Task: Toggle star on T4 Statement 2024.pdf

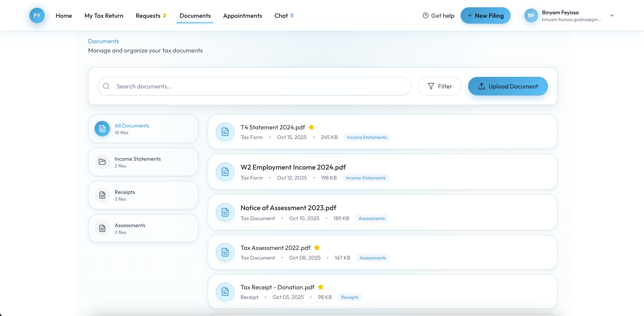Action: (311, 127)
